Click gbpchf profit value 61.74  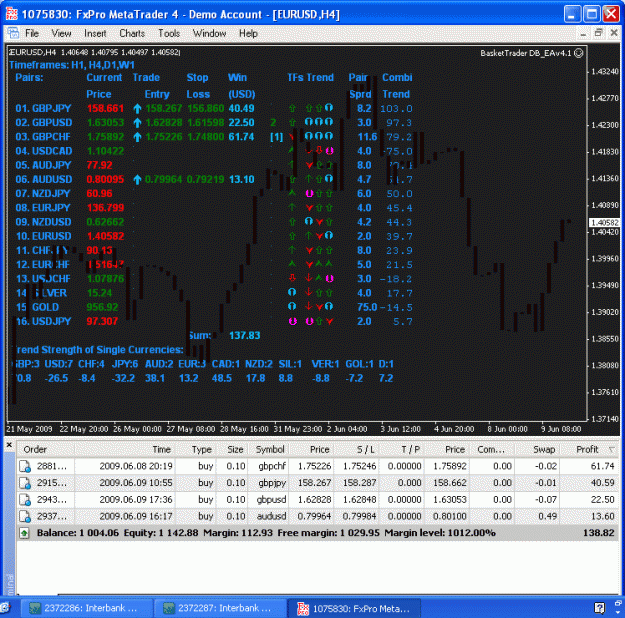click(603, 466)
